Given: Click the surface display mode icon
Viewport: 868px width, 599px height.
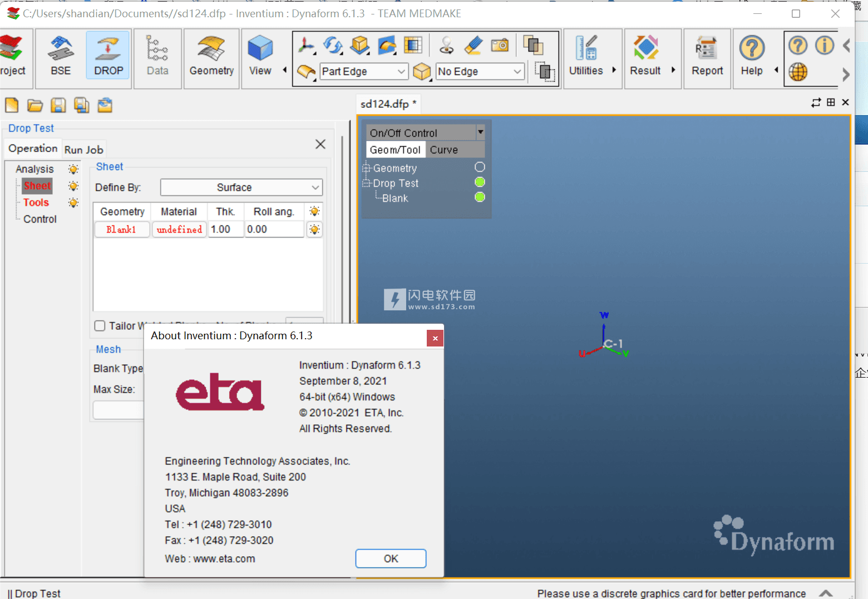Looking at the screenshot, I should (x=387, y=46).
